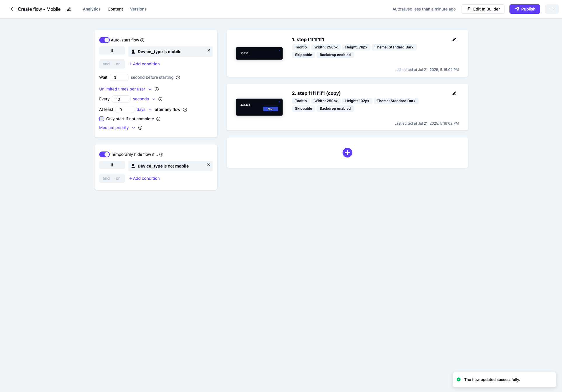Edit step 2 (copy) with its pencil icon
Image resolution: width=562 pixels, height=392 pixels.
click(x=454, y=93)
